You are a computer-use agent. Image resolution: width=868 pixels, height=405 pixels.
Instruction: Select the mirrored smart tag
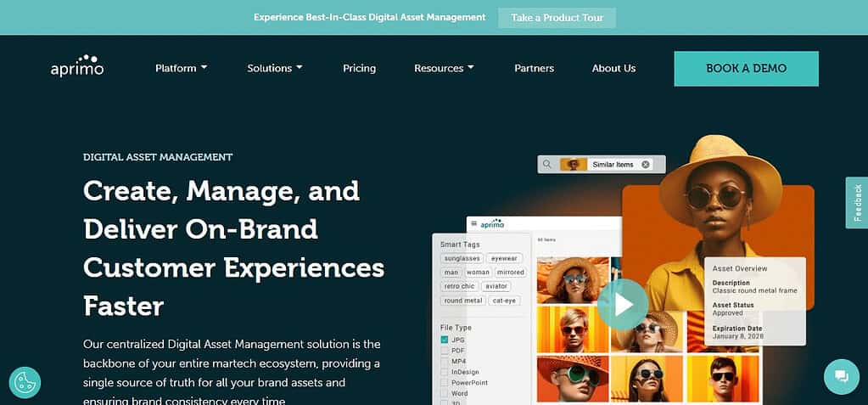(x=511, y=273)
